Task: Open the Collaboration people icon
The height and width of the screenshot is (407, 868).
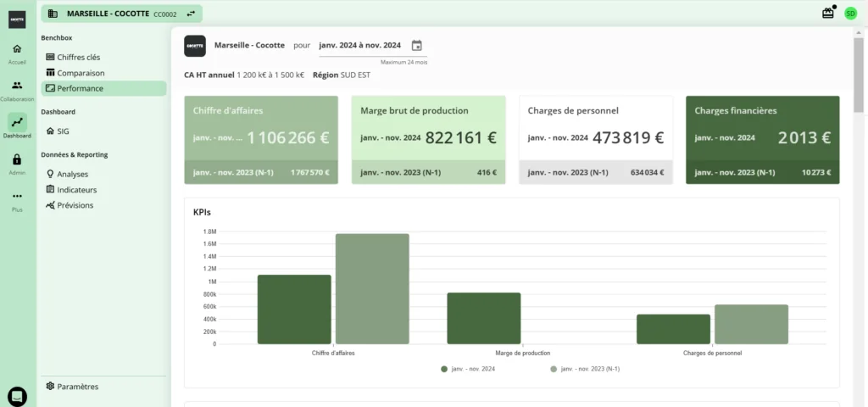Action: tap(17, 86)
